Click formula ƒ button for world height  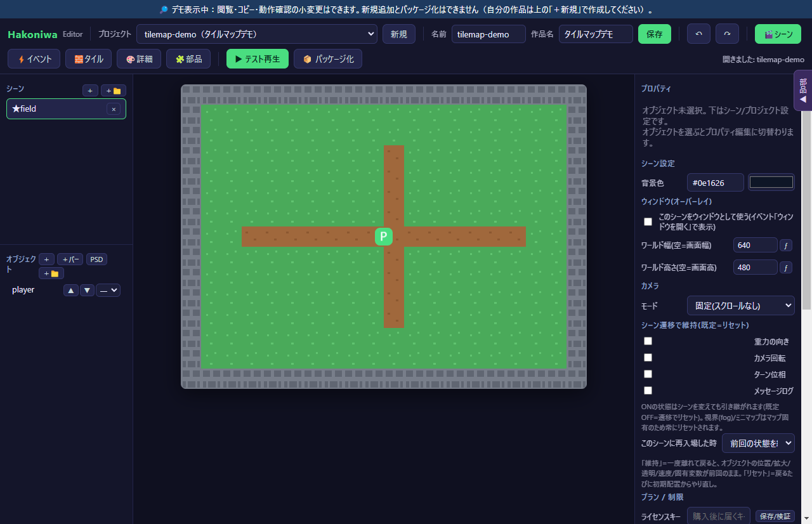click(785, 268)
